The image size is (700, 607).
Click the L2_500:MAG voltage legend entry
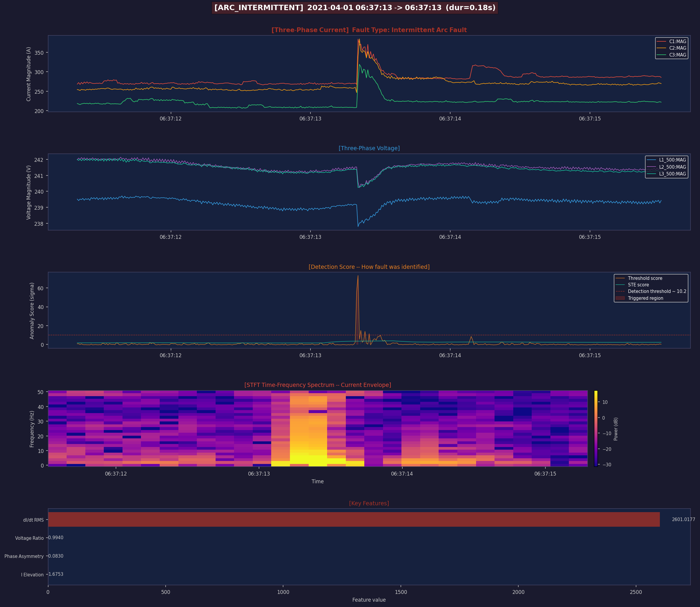(672, 167)
